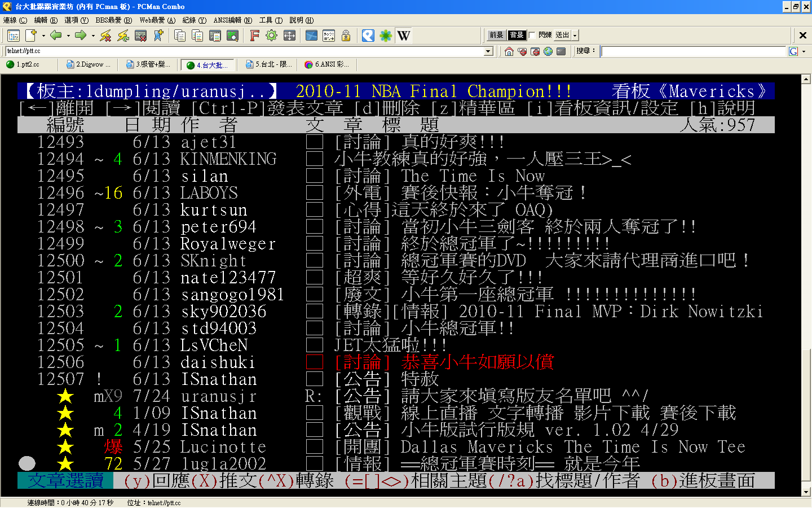Switch to the 5.台北 tab
Image resolution: width=812 pixels, height=508 pixels.
[x=268, y=64]
